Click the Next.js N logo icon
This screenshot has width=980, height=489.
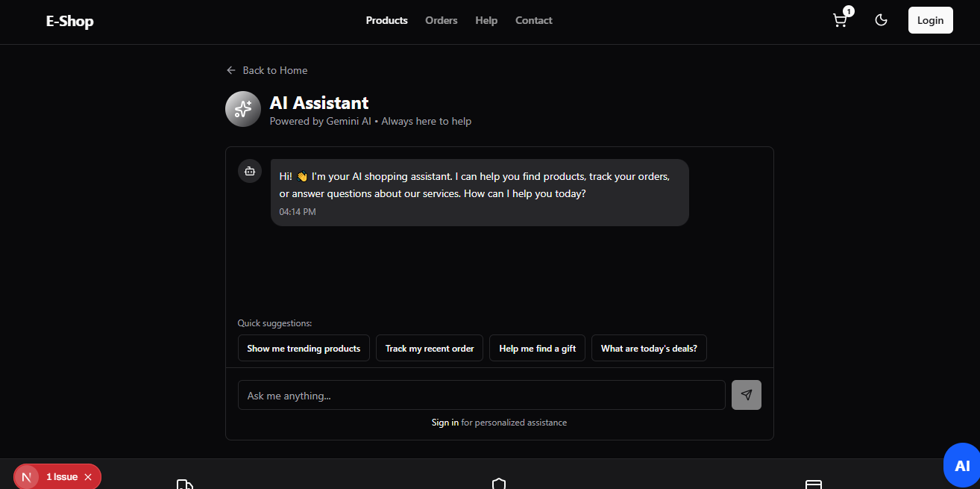coord(26,476)
